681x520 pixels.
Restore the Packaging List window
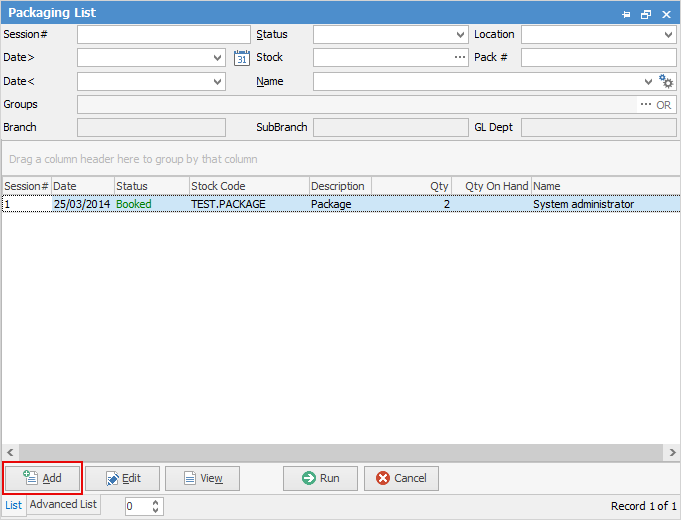646,14
